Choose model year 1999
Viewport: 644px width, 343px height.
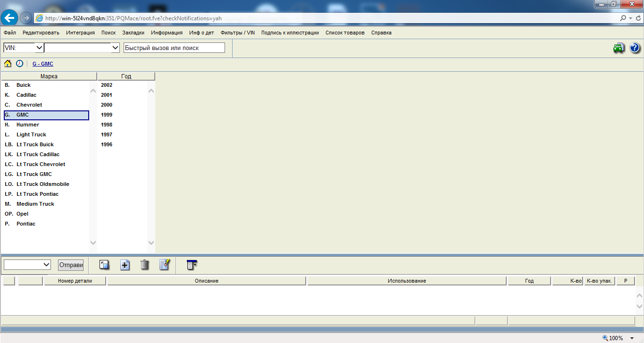pyautogui.click(x=107, y=115)
